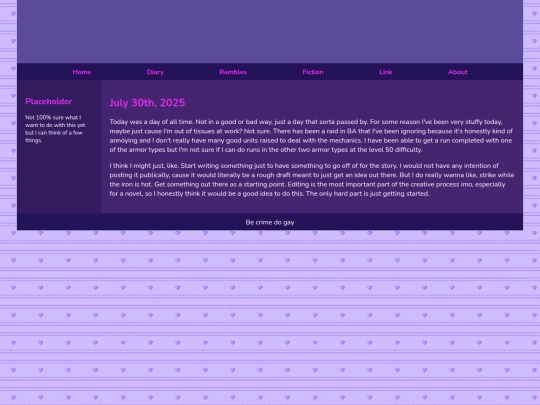Navigate to the Fiction page
The height and width of the screenshot is (405, 540).
(x=313, y=72)
